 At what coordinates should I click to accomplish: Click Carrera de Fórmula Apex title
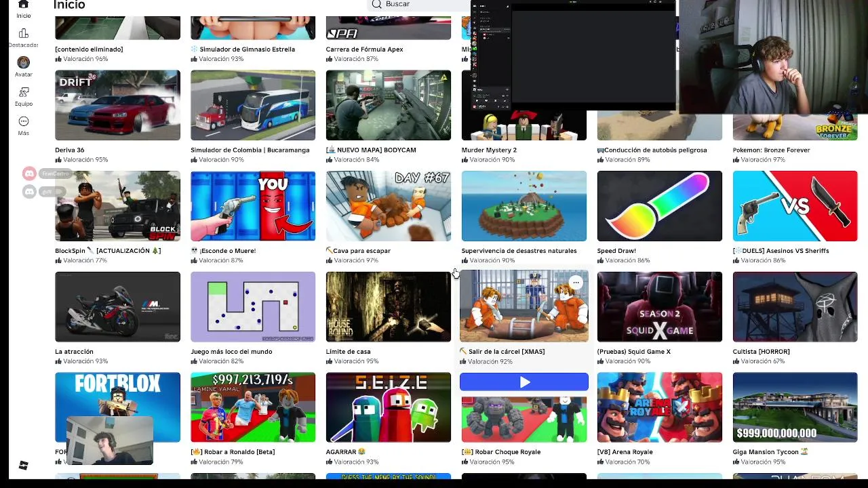pos(365,49)
